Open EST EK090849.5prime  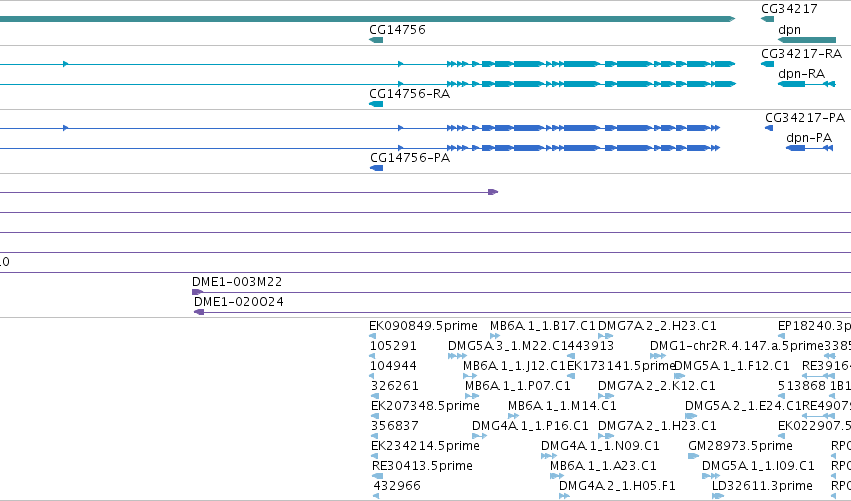(x=423, y=326)
